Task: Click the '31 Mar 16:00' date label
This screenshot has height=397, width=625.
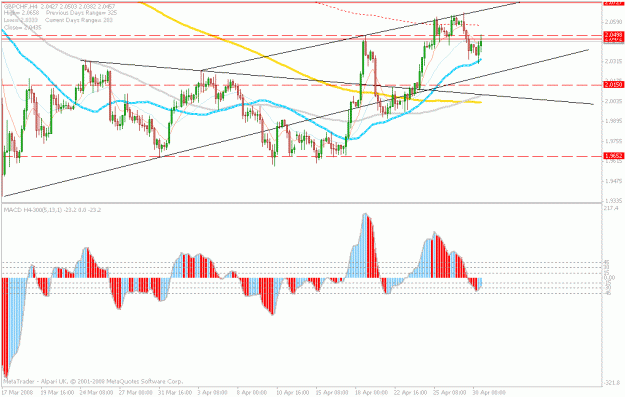Action: click(x=175, y=393)
